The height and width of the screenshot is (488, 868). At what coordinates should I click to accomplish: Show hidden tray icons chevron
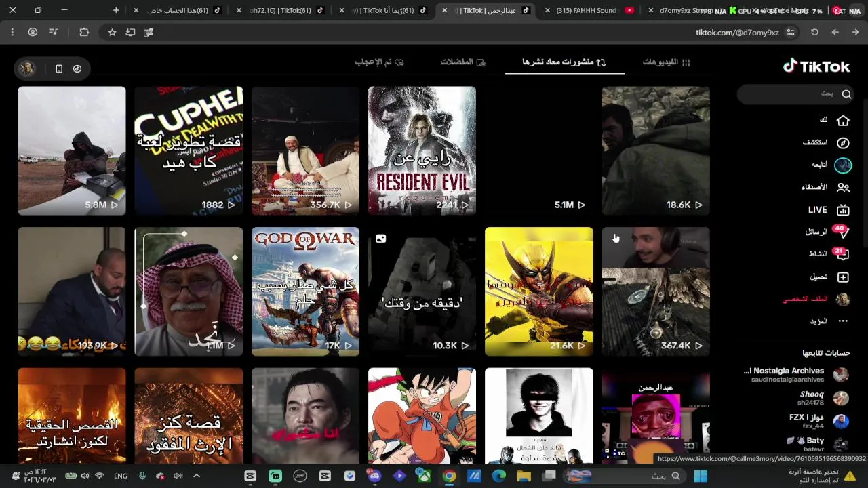pyautogui.click(x=197, y=476)
